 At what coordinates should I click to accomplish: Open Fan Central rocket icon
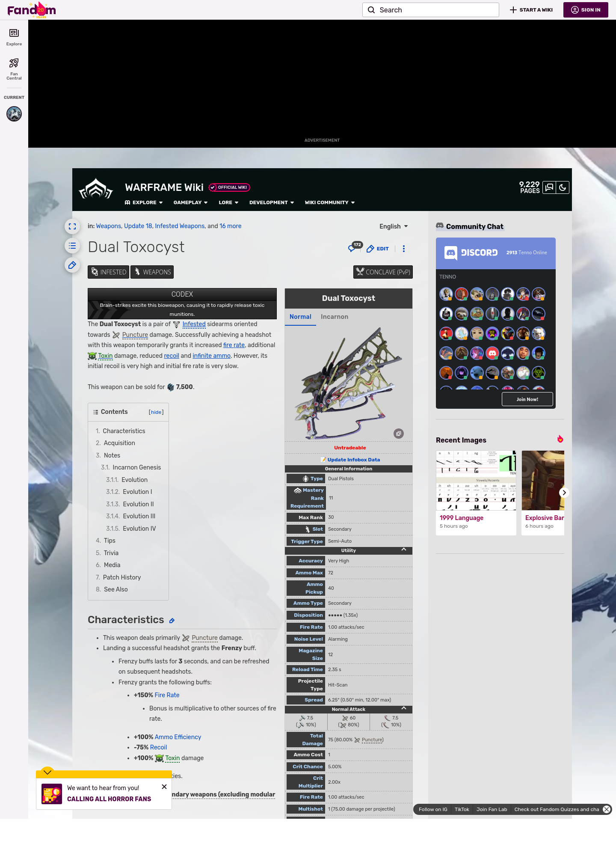14,69
